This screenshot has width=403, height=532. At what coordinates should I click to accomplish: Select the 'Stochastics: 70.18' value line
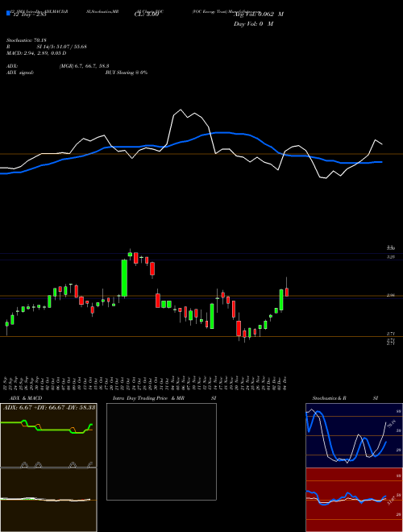[26, 40]
